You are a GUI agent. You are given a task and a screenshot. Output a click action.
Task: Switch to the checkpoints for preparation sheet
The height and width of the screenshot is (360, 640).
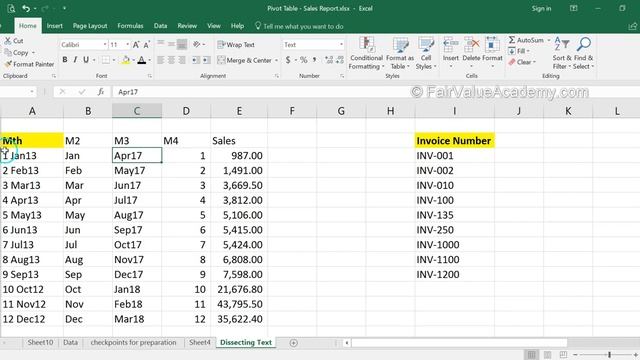[133, 342]
